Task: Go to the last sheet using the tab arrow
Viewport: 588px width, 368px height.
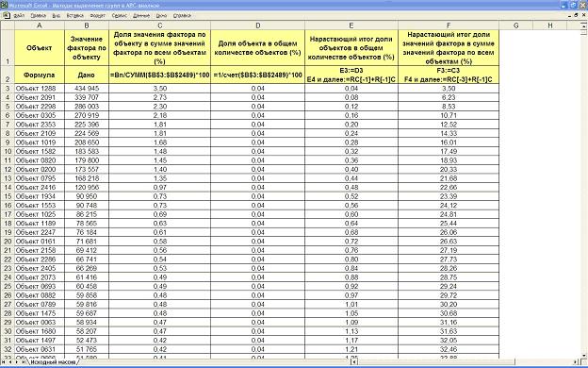Action: [x=24, y=362]
